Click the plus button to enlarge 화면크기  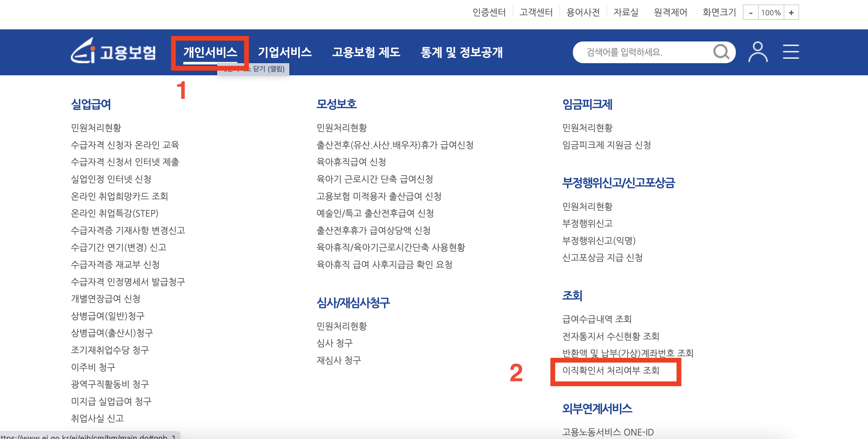[x=791, y=12]
